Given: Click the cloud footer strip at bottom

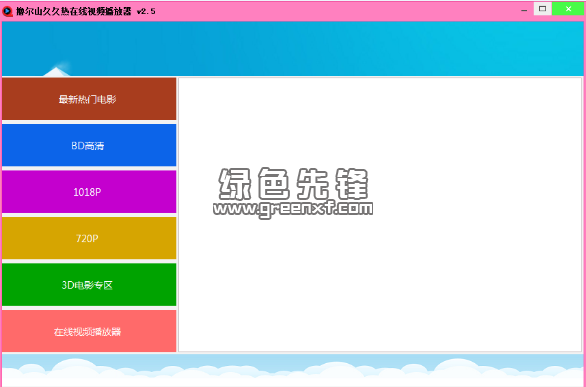Looking at the screenshot, I should 293,370.
